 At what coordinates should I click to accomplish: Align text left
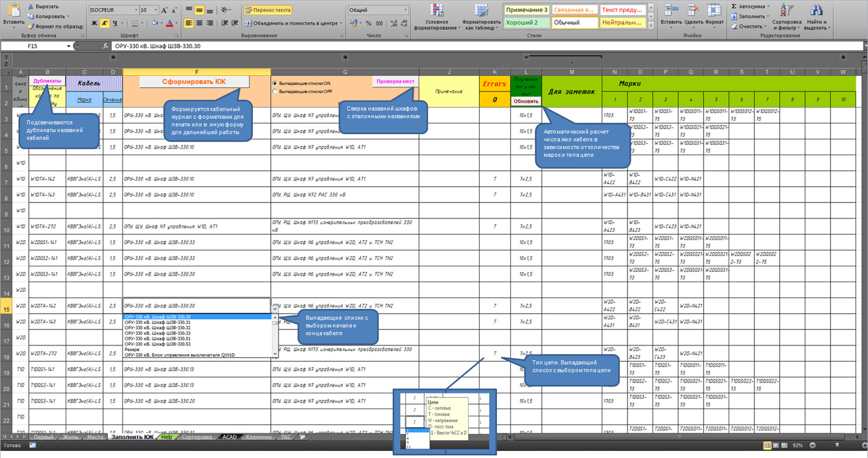coord(189,23)
